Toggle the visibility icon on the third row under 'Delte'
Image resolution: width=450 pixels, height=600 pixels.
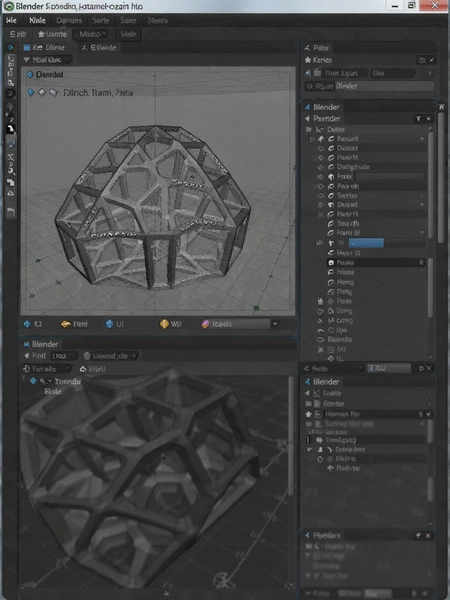(321, 158)
